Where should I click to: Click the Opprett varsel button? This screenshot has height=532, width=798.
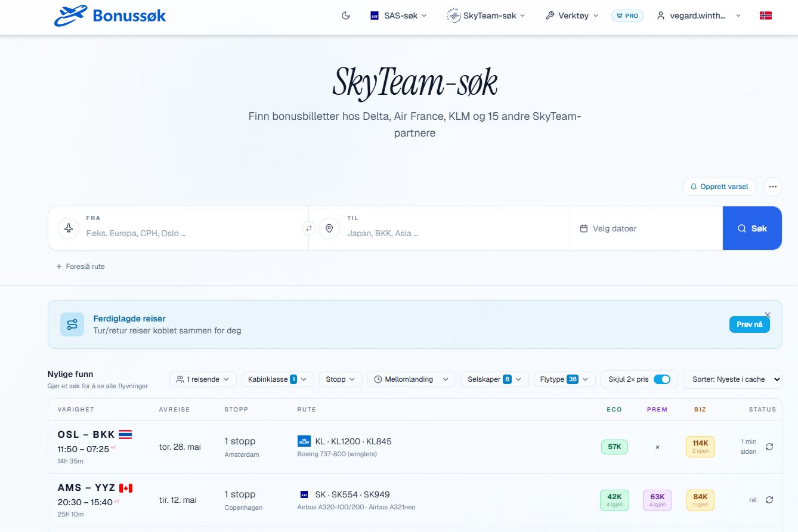[x=719, y=187]
